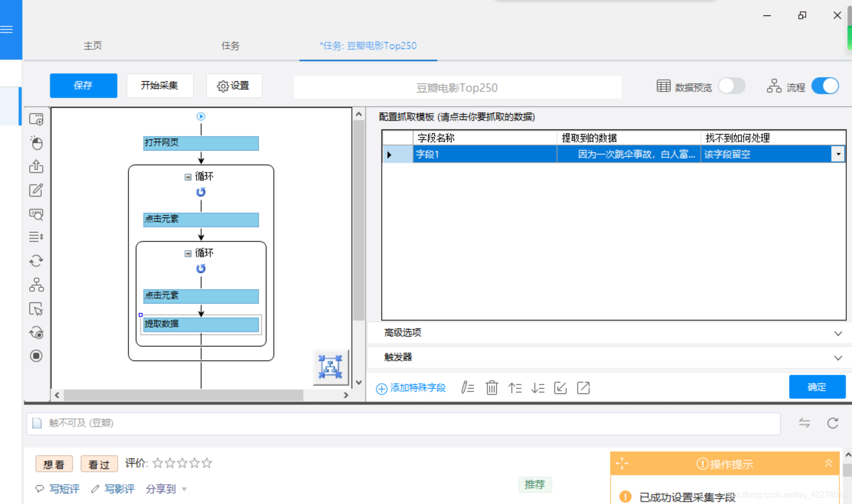Click the delete field trash icon

(492, 388)
